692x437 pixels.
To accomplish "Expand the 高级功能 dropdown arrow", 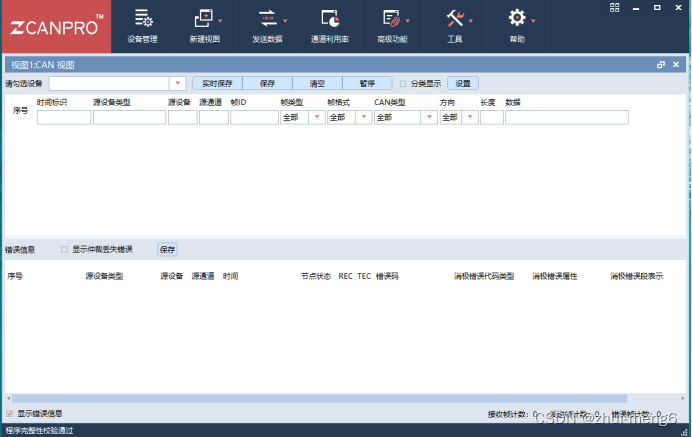I will pyautogui.click(x=407, y=21).
